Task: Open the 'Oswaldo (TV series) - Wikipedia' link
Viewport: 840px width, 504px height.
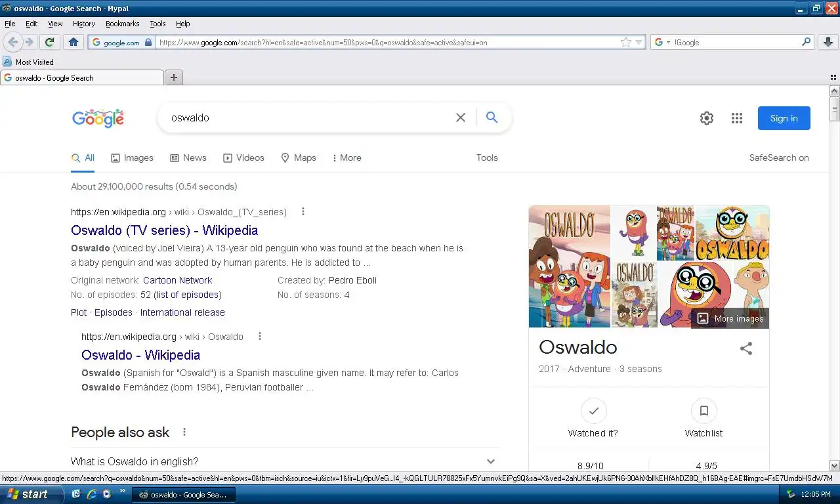Action: click(164, 230)
